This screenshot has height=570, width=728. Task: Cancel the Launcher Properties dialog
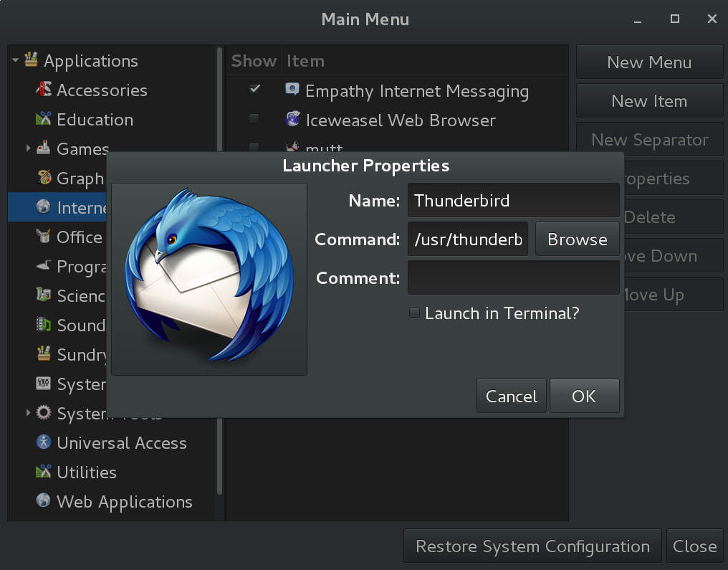coord(511,396)
